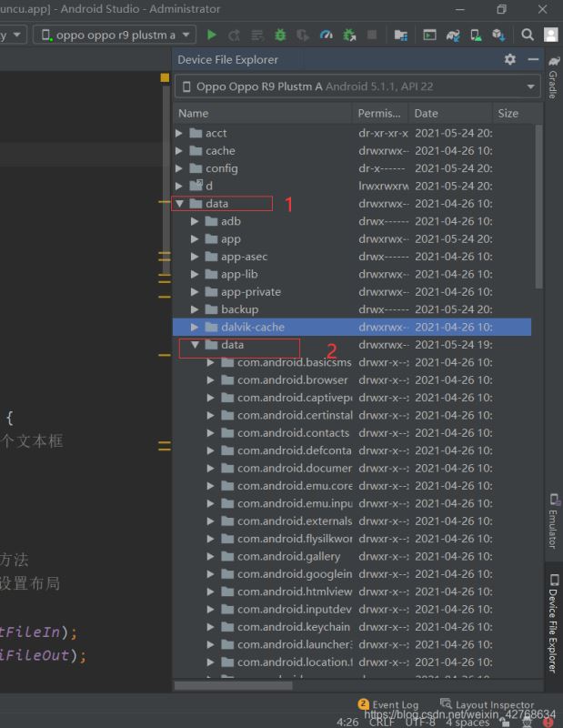Expand com.android.browser package folder
This screenshot has width=563, height=728.
(210, 380)
